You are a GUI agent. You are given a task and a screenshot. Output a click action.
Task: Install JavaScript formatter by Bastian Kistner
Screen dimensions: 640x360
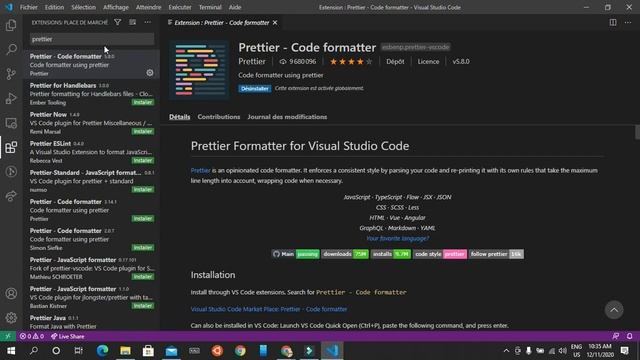point(143,306)
